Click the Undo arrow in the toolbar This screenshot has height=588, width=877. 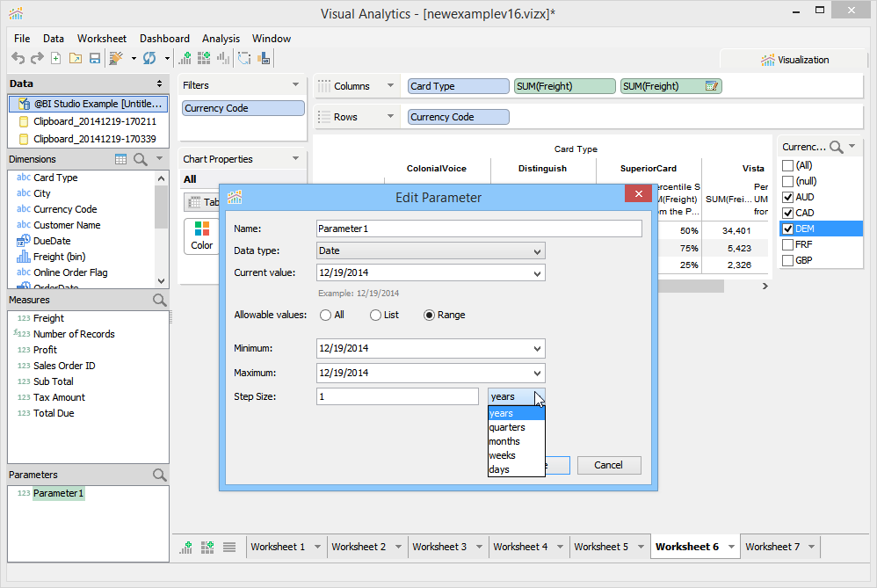pyautogui.click(x=18, y=58)
